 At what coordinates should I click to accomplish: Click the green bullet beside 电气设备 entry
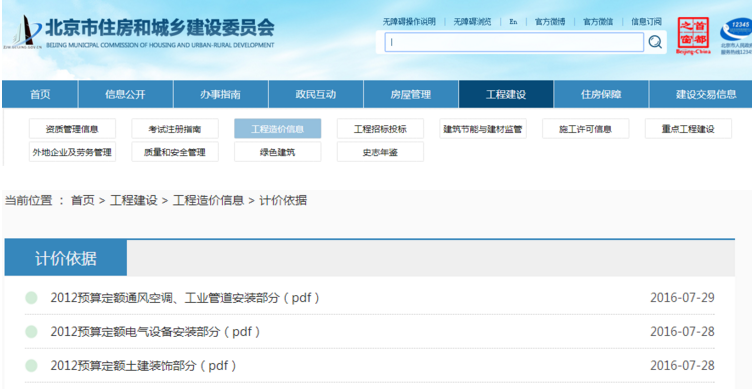click(31, 331)
